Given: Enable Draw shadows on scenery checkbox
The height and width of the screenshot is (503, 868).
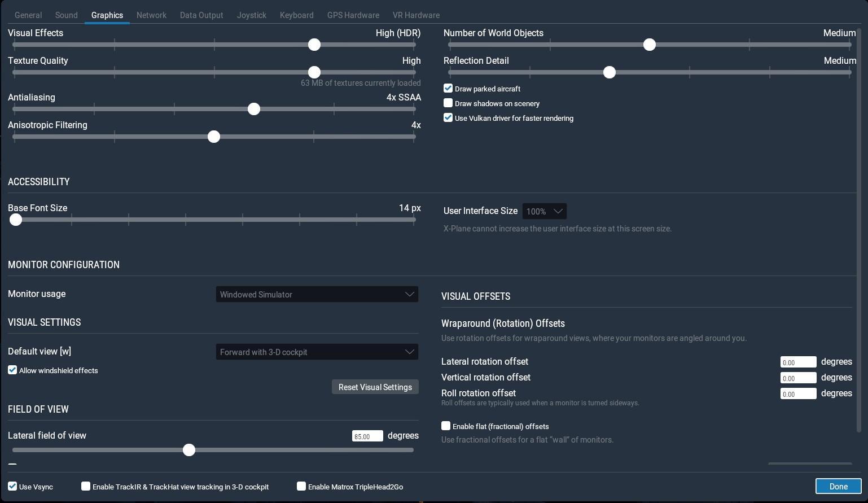Looking at the screenshot, I should [448, 103].
